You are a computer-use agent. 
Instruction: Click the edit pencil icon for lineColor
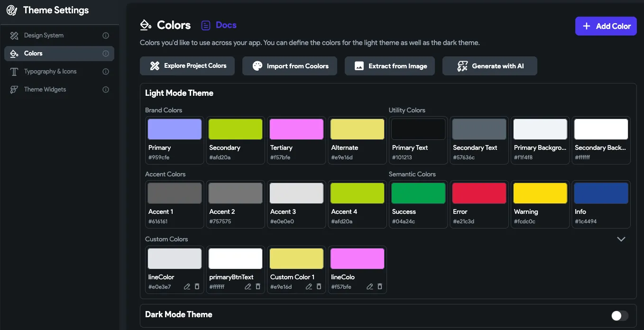pos(187,287)
